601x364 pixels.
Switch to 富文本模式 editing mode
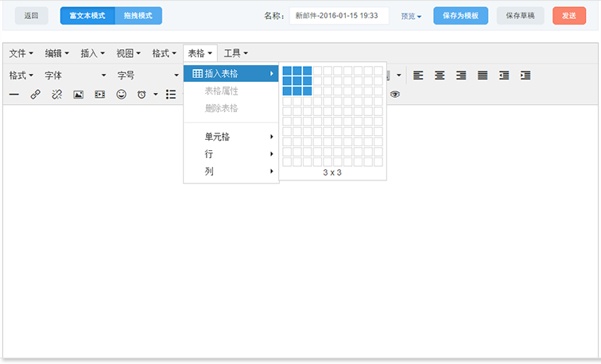[87, 16]
